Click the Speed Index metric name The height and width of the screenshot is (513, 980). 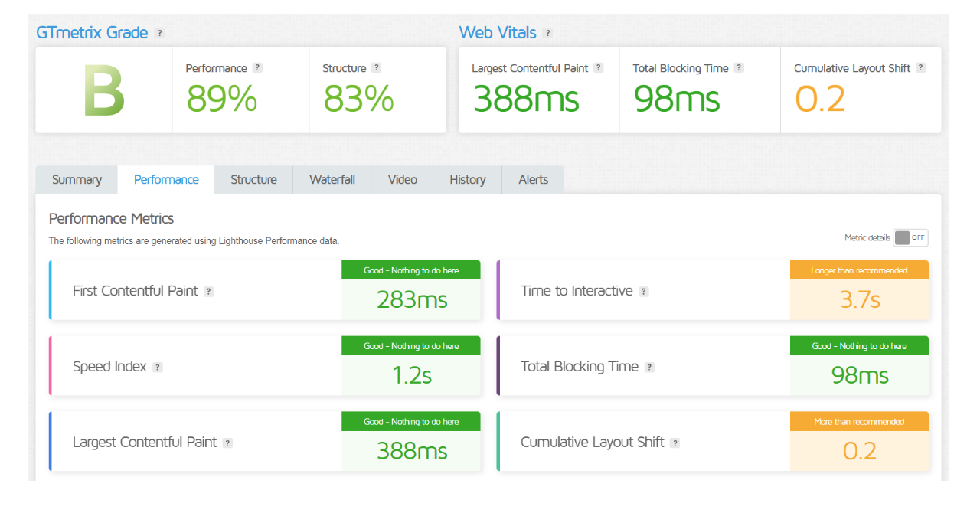coord(109,367)
